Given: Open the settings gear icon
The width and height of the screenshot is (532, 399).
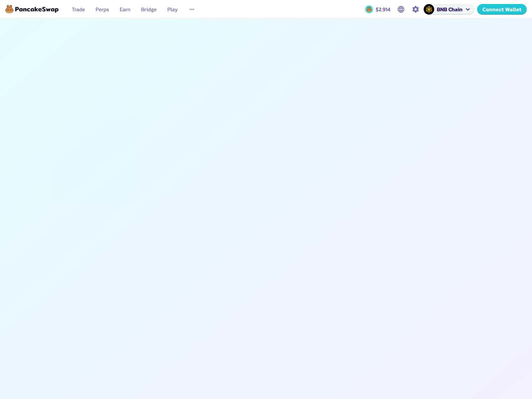Looking at the screenshot, I should [x=416, y=9].
